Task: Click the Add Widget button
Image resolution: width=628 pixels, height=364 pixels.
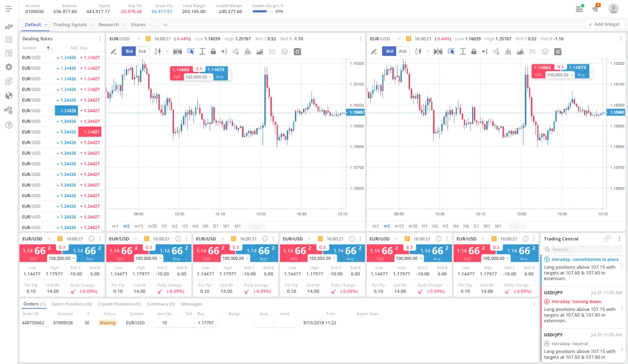Action: point(605,24)
